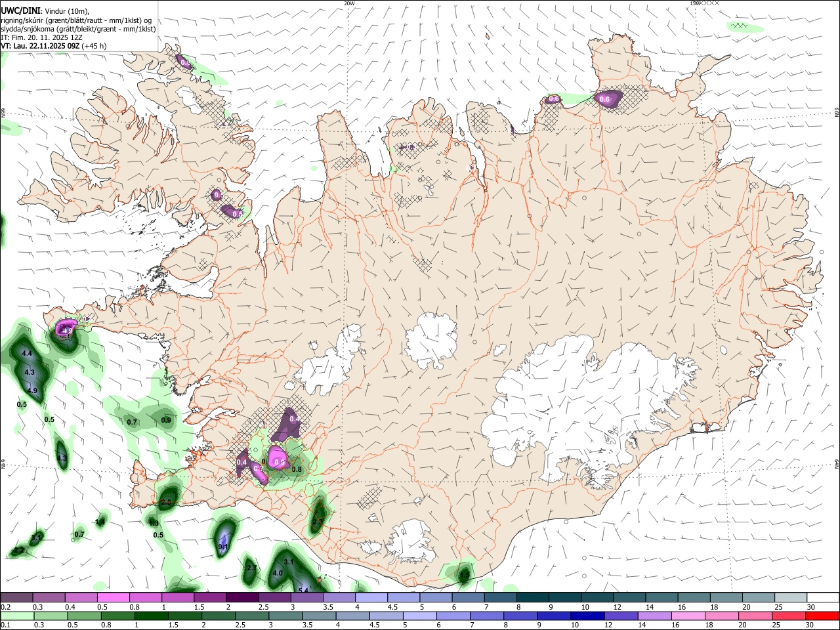
Task: Select the deep navy swatch between 10 and 12
Action: [587, 616]
